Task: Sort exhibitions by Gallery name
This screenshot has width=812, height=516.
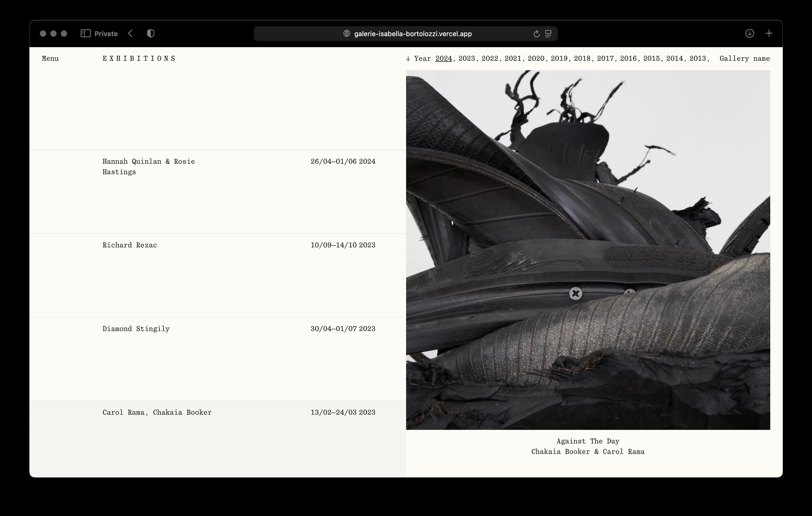Action: (x=744, y=58)
